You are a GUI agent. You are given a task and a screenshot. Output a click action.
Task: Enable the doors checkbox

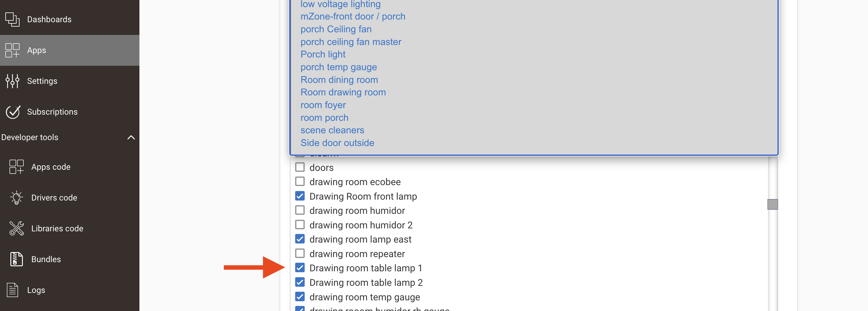pos(300,167)
